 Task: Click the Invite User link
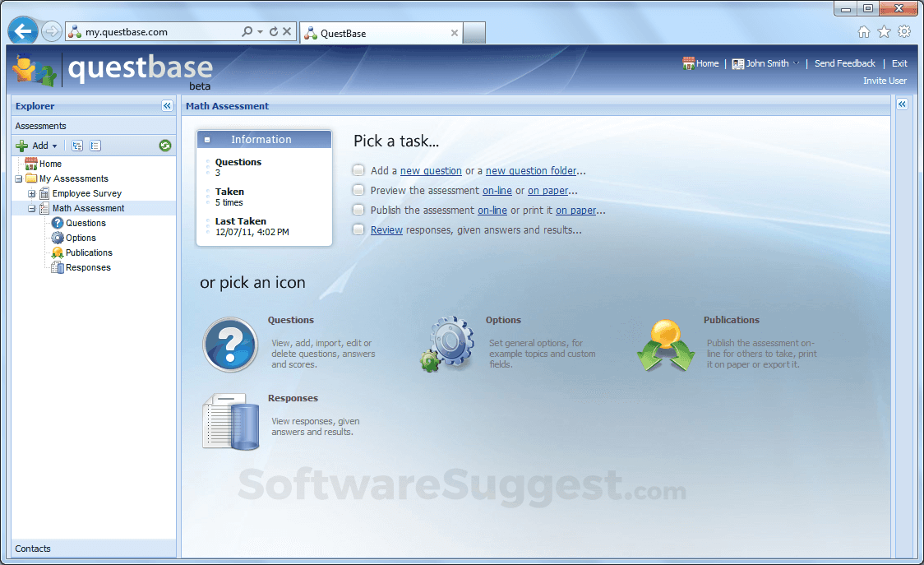tap(885, 81)
